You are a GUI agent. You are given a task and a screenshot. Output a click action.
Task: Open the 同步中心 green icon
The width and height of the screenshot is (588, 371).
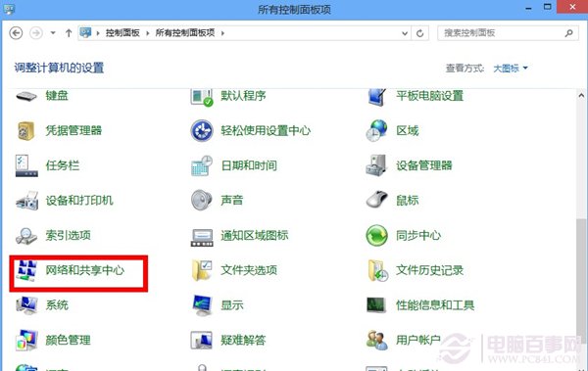(377, 235)
